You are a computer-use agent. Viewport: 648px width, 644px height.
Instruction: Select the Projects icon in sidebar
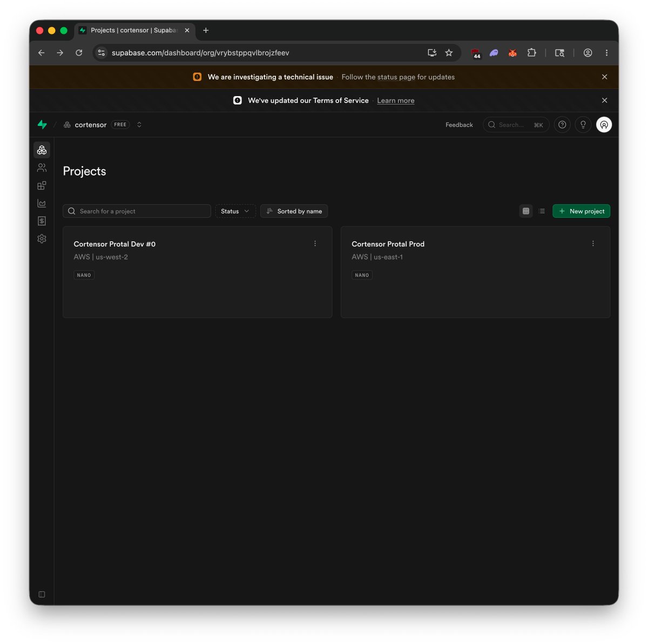pos(42,150)
